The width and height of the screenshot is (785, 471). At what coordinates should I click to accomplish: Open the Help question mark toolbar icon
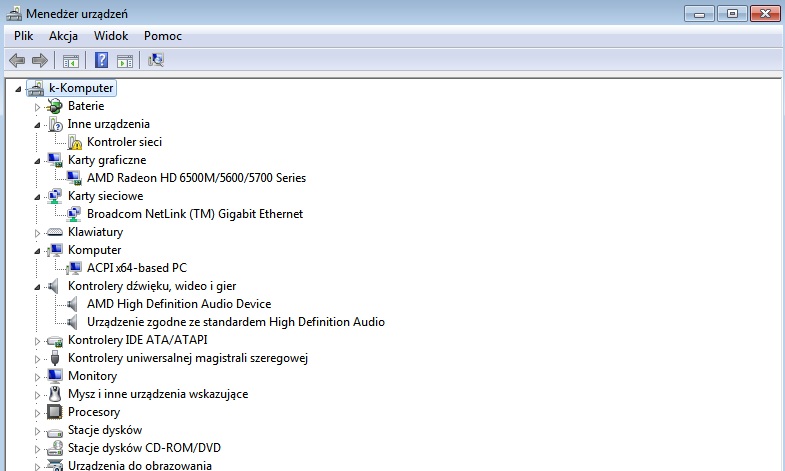pyautogui.click(x=102, y=61)
